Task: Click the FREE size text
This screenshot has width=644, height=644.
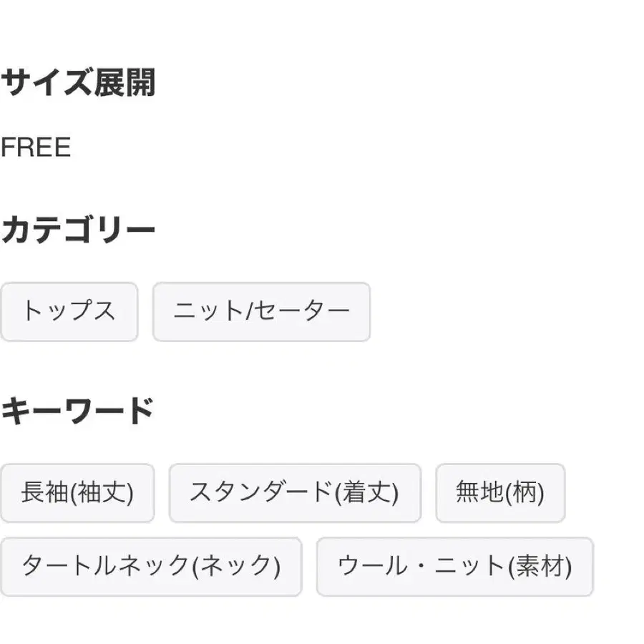Action: coord(36,148)
